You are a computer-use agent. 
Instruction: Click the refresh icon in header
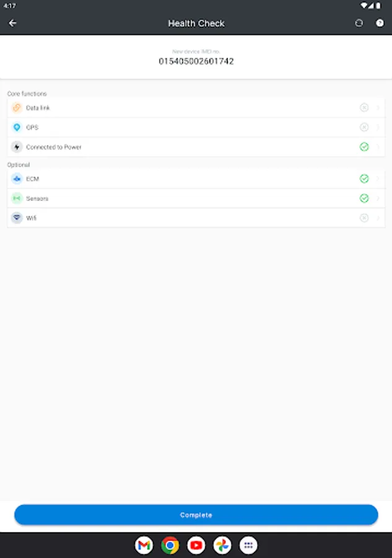[x=359, y=23]
